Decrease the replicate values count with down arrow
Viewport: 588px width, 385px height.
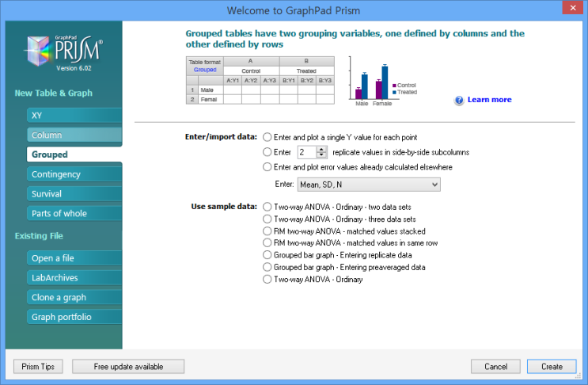click(x=321, y=155)
